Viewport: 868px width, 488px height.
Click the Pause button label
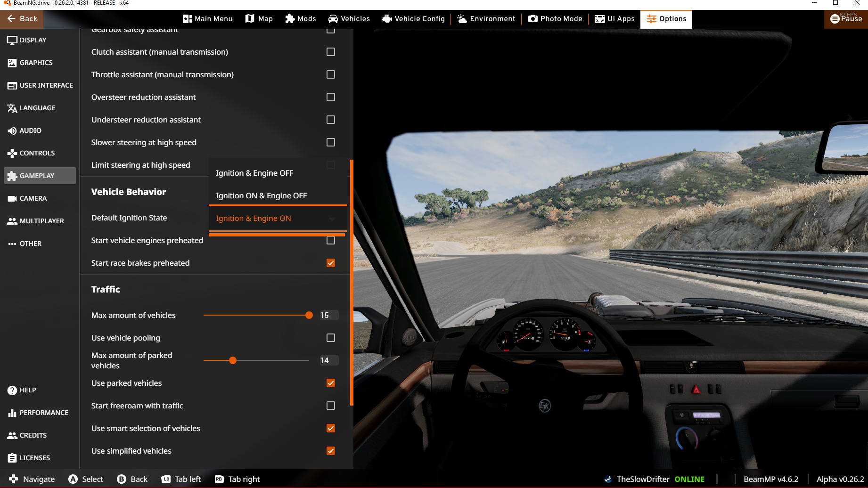[x=852, y=19]
